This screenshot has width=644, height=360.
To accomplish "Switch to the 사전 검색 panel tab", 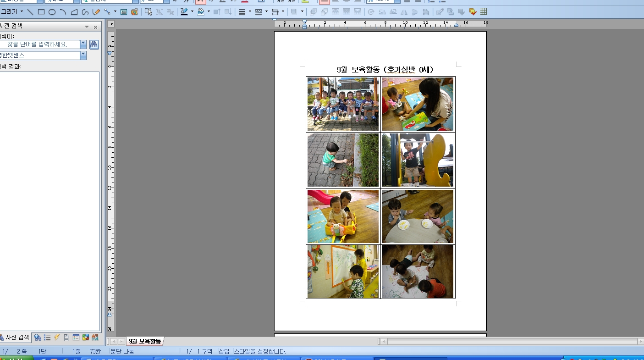I will point(16,337).
